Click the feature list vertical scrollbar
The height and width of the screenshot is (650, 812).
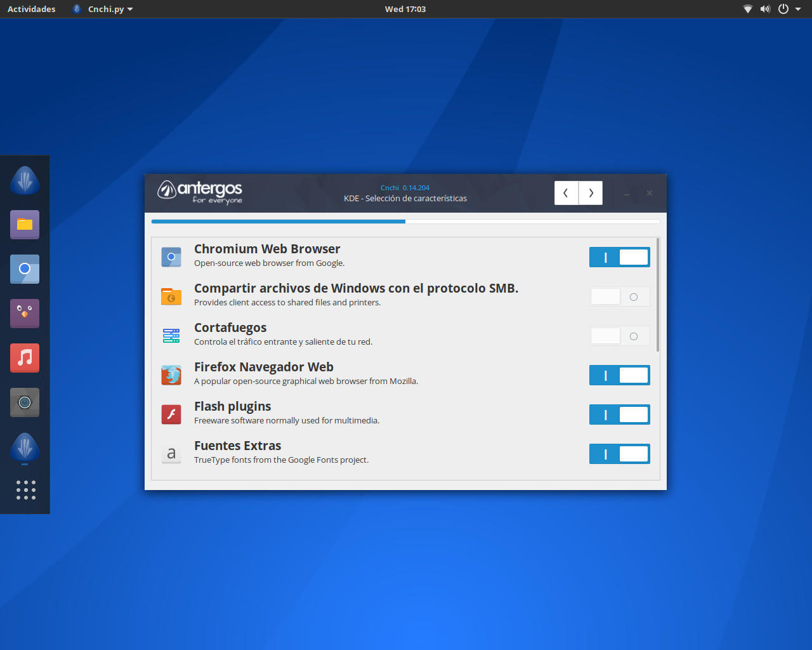click(658, 295)
